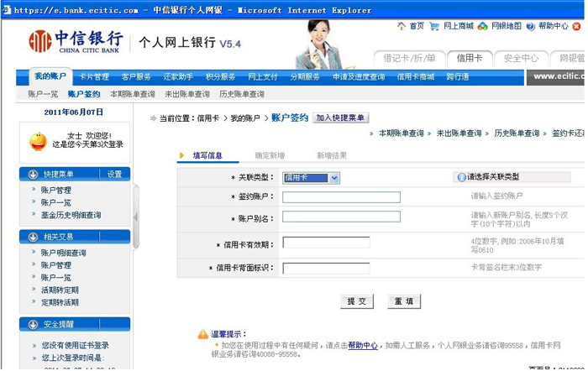
Task: Open the 安全中心 tab
Action: click(521, 58)
